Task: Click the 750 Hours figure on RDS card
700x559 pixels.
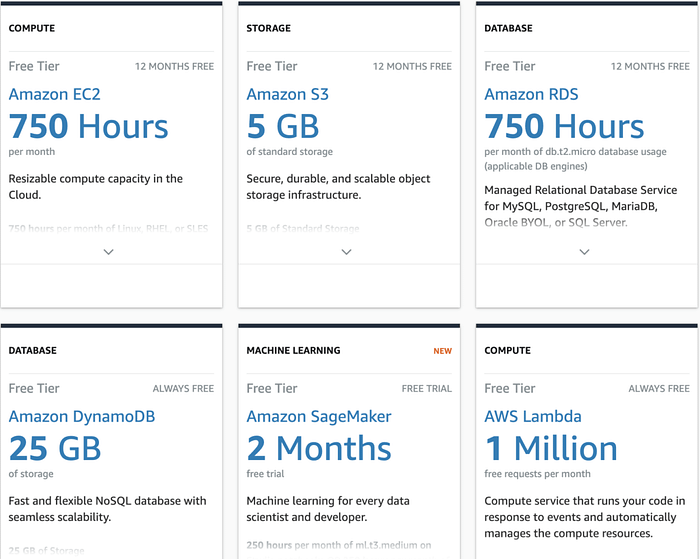Action: [x=564, y=126]
